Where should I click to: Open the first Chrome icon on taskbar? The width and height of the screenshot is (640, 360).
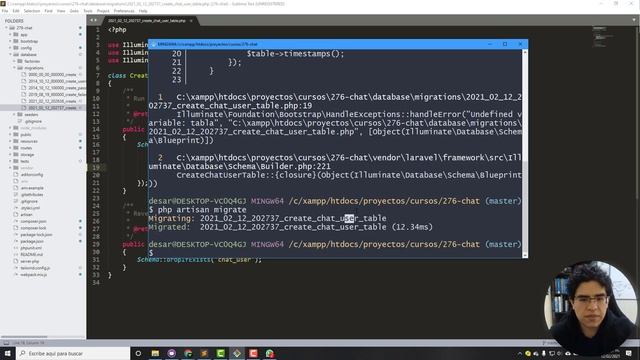click(x=188, y=353)
